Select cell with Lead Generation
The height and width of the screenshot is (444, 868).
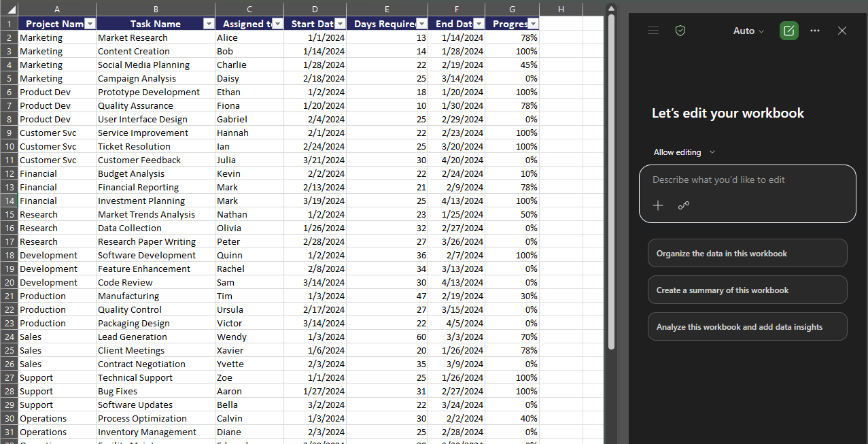(x=156, y=337)
